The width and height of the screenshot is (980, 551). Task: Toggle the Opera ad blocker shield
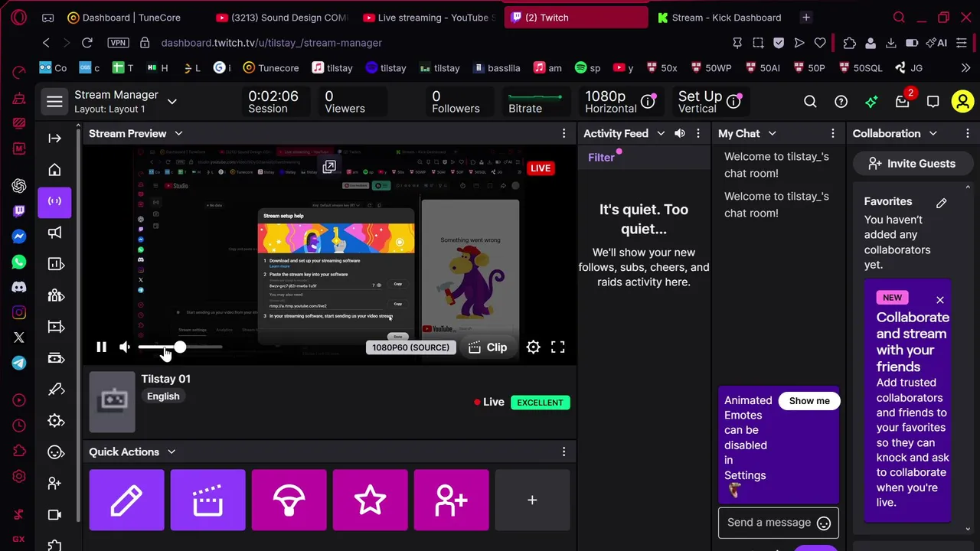779,43
